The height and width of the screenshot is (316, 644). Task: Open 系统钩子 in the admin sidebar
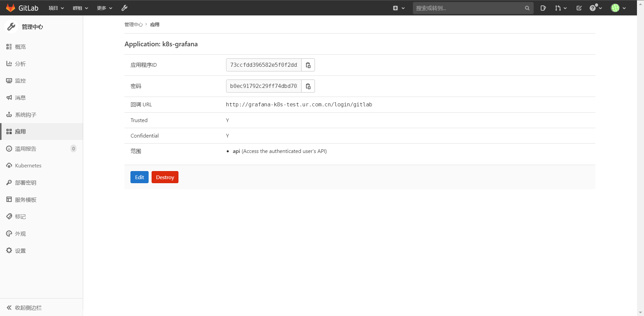click(x=42, y=115)
